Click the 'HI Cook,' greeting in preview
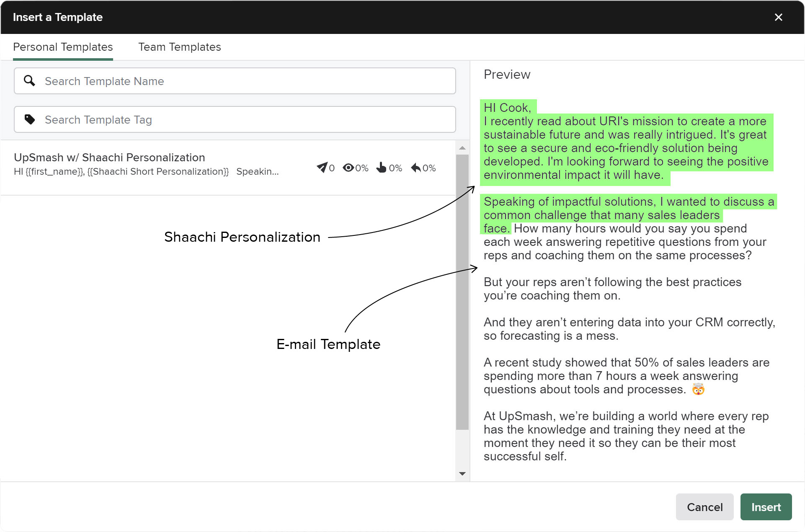Screen dimensions: 805x532 click(507, 108)
